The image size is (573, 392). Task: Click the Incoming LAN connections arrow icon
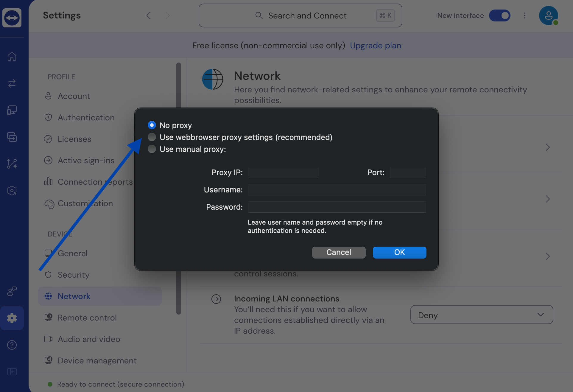click(216, 299)
